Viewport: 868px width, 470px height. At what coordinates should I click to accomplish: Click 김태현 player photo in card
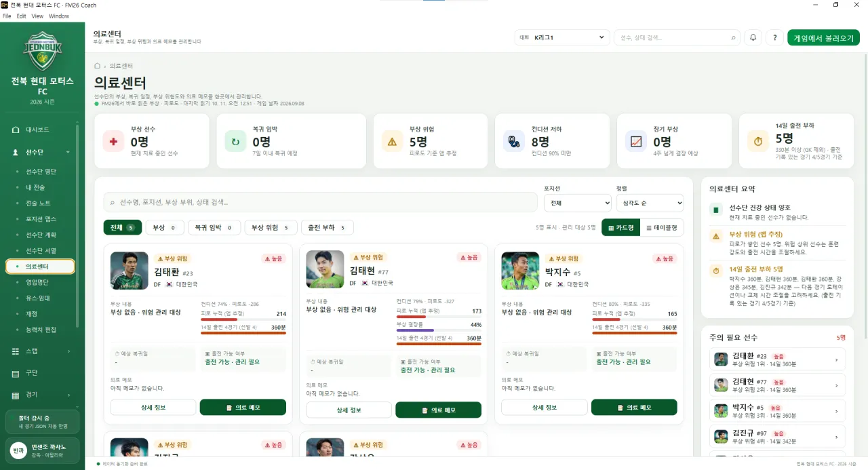(x=325, y=269)
